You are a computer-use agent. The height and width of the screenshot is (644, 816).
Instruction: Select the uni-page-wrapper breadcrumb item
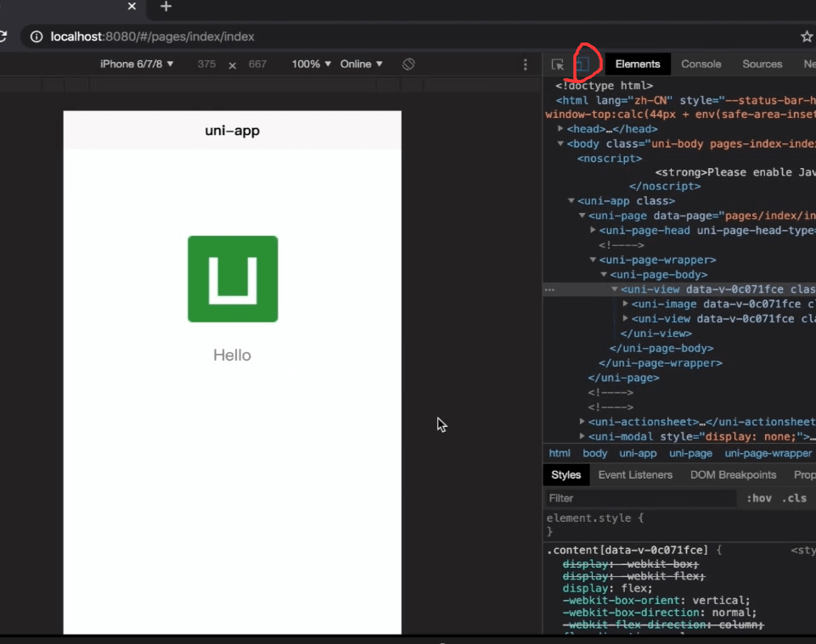(x=768, y=454)
